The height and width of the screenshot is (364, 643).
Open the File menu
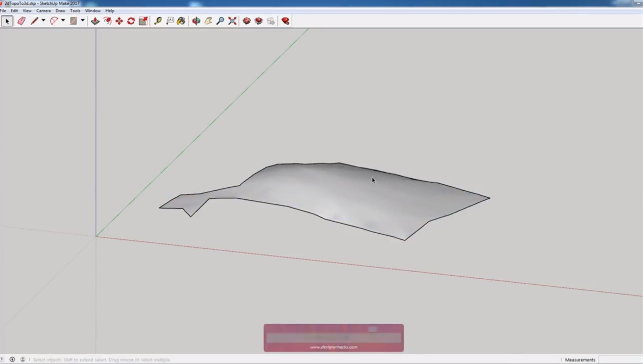3,11
